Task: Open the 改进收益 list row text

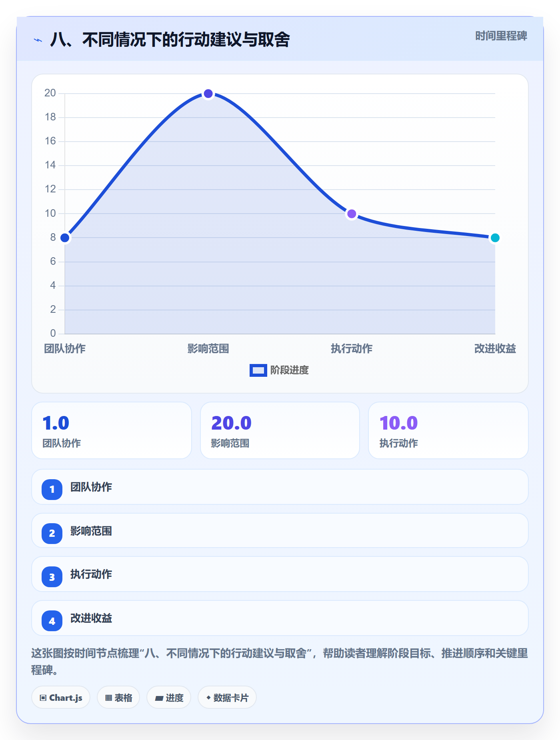Action: pos(91,618)
